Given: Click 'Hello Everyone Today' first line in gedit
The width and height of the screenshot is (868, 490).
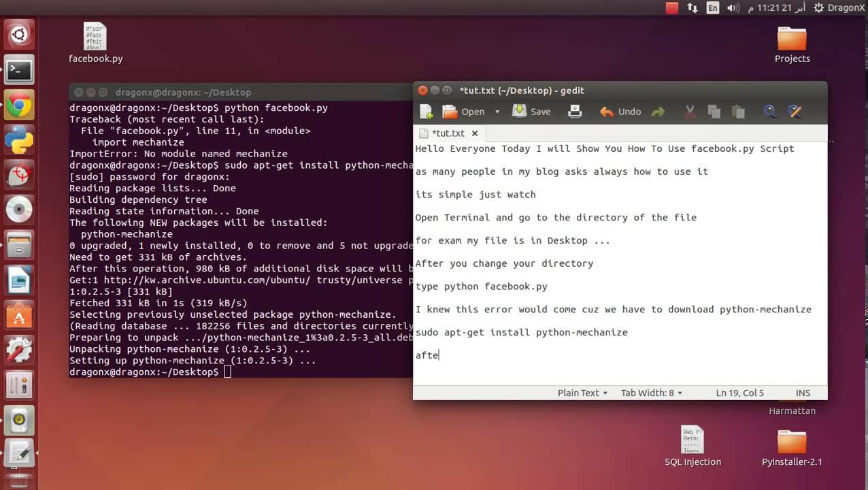Looking at the screenshot, I should pos(605,148).
